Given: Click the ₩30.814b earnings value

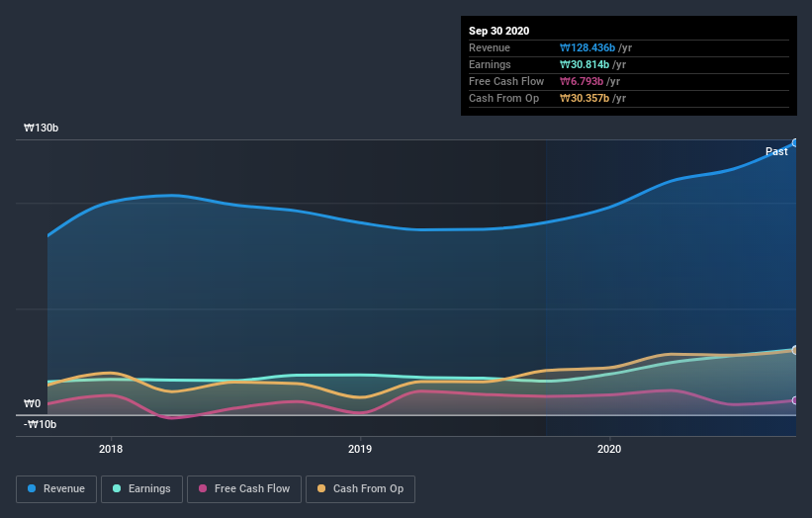Looking at the screenshot, I should pos(585,64).
